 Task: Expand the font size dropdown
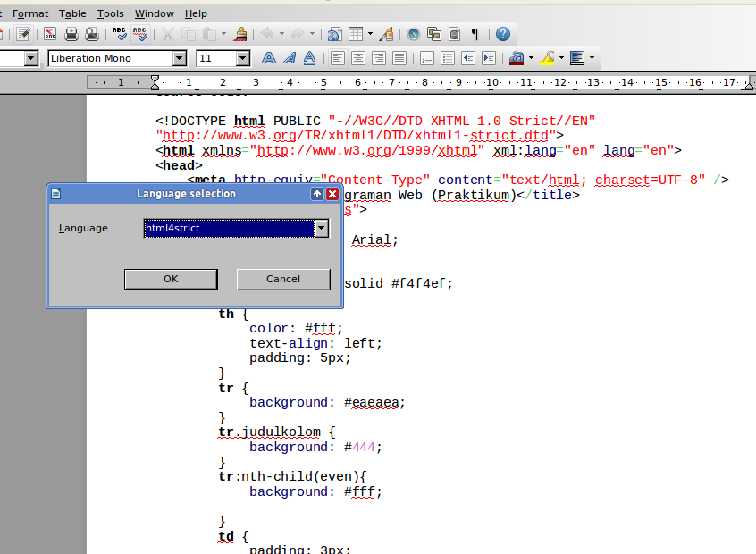[243, 58]
